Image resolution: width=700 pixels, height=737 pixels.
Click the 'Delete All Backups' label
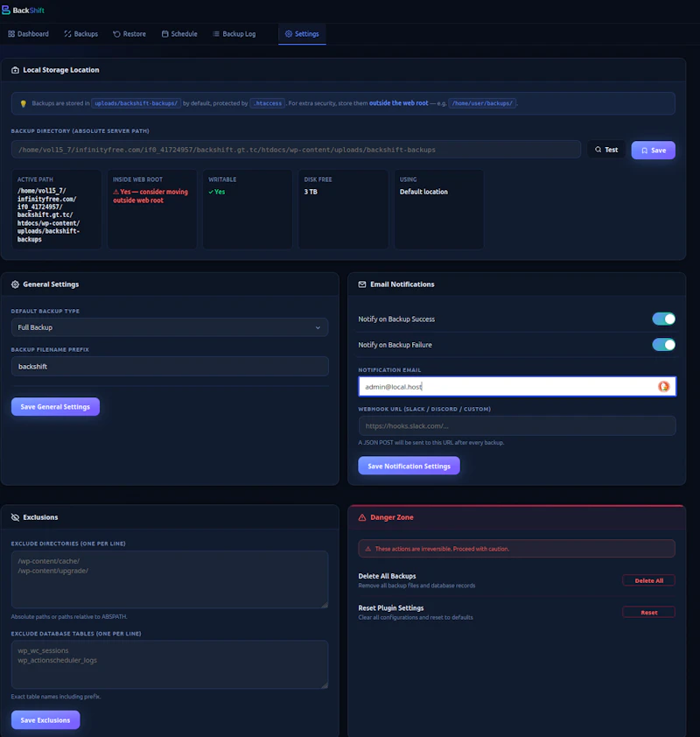tap(387, 576)
